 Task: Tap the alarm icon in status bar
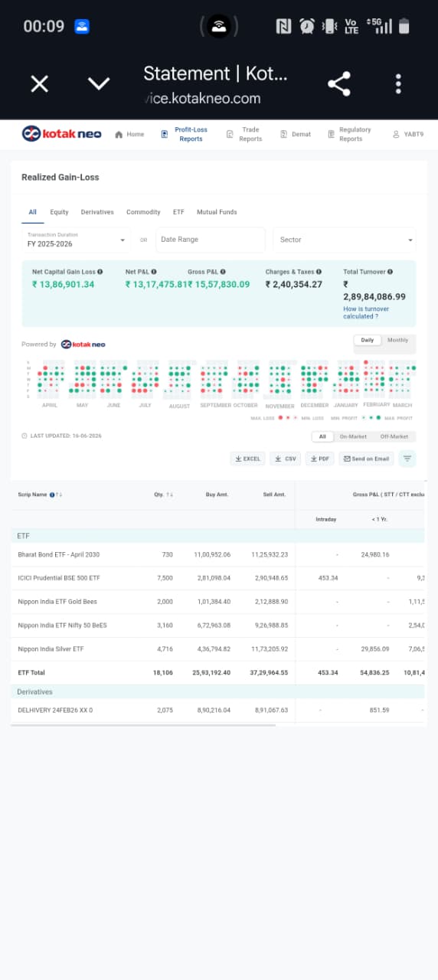tap(307, 26)
